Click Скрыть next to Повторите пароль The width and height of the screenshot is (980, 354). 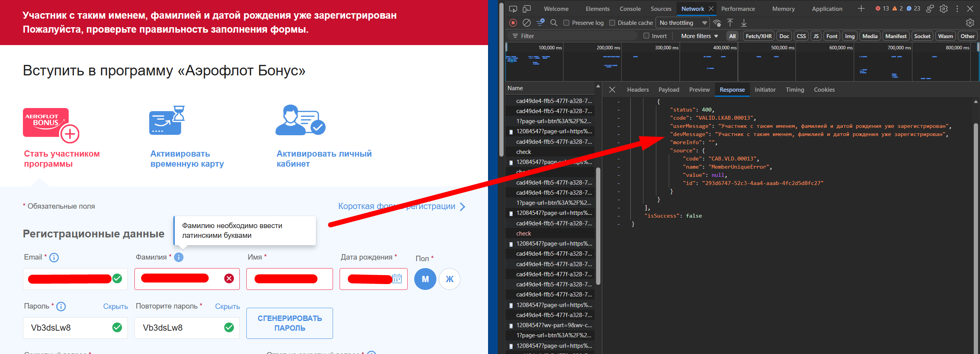click(x=227, y=307)
